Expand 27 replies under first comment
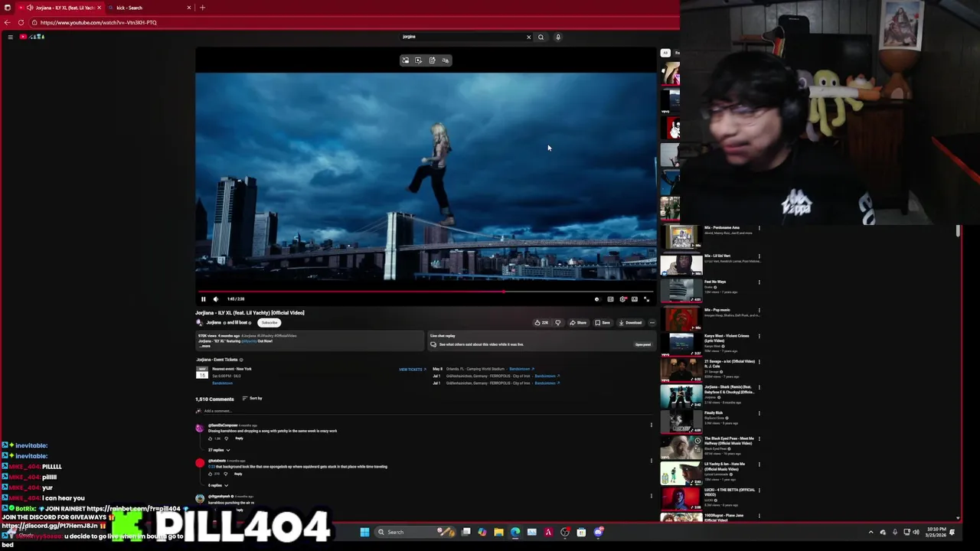Image resolution: width=980 pixels, height=551 pixels. click(218, 450)
